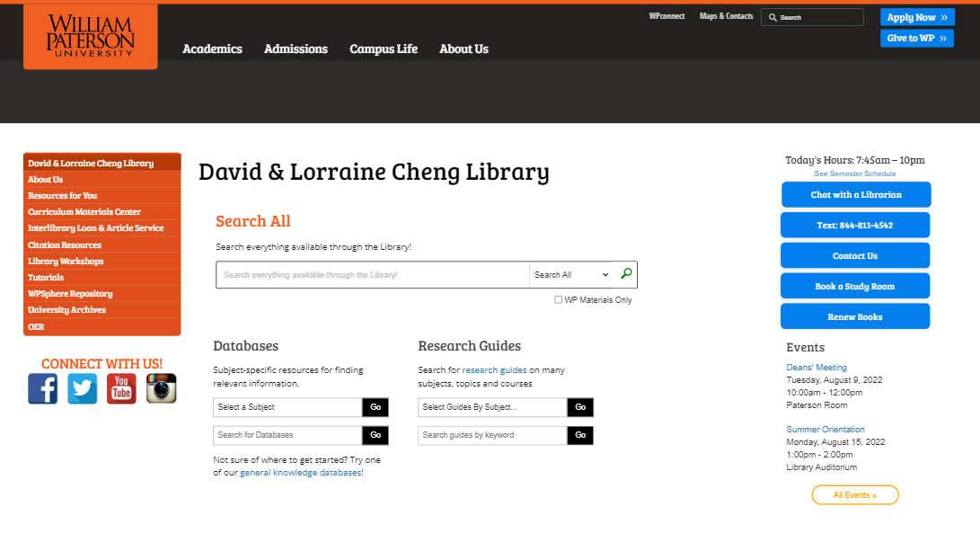The image size is (980, 542).
Task: Click the Apply Now button
Action: [917, 17]
